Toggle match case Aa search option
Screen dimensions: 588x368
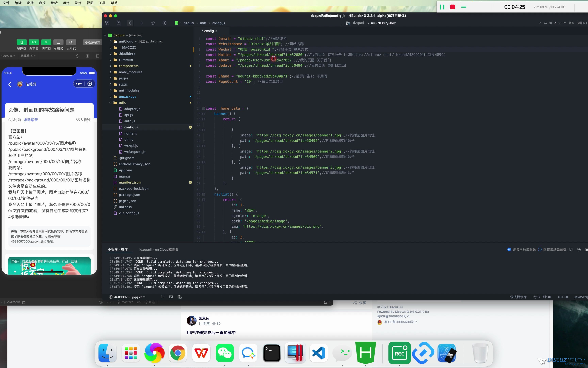tap(545, 23)
